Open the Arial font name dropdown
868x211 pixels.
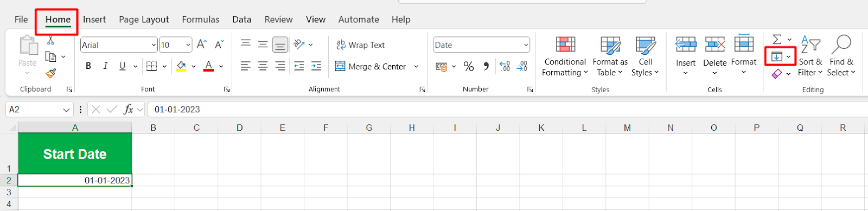[154, 45]
